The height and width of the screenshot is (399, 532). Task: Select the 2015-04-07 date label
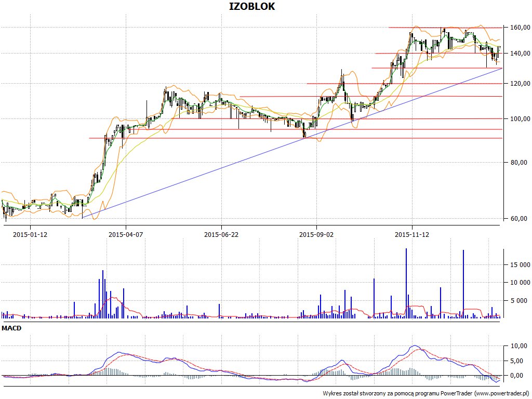[126, 234]
